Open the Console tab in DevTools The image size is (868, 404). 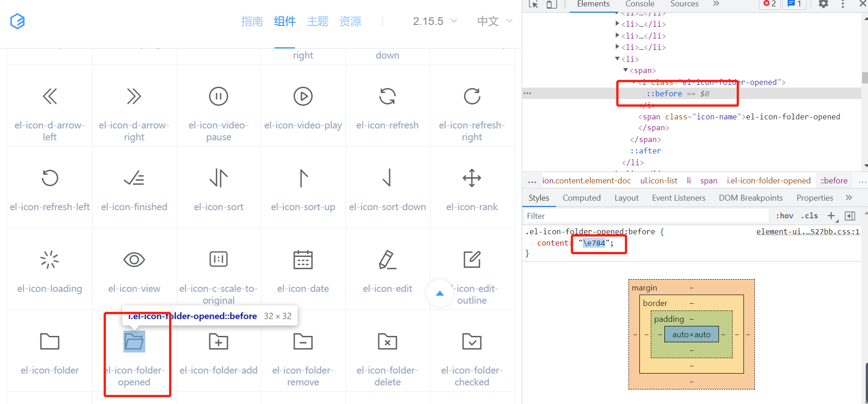[640, 4]
